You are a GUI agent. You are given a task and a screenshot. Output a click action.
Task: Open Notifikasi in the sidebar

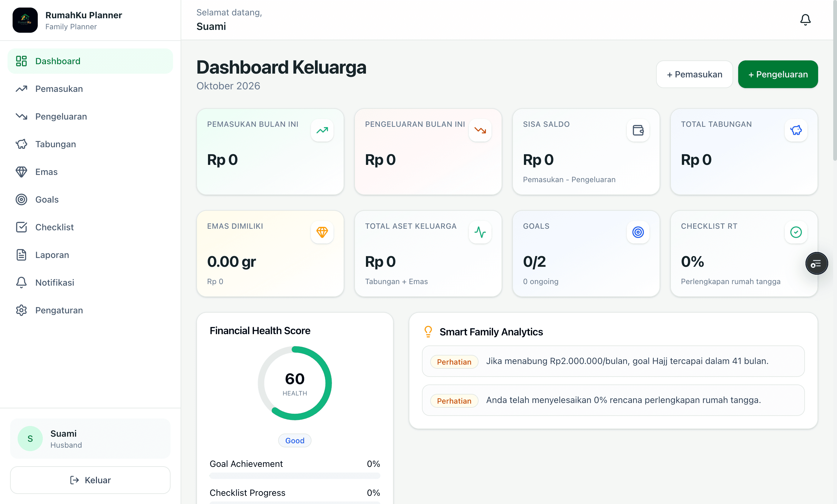point(90,283)
